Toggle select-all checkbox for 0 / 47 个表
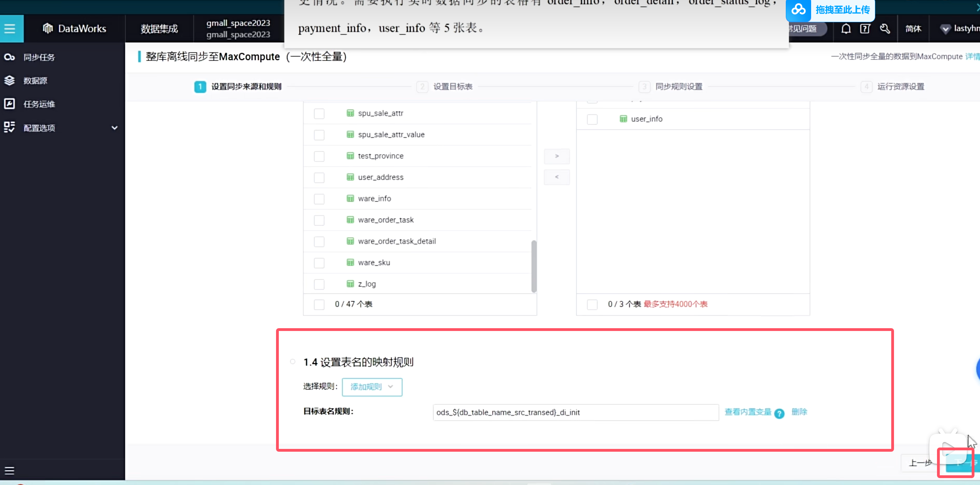The image size is (980, 485). (319, 305)
